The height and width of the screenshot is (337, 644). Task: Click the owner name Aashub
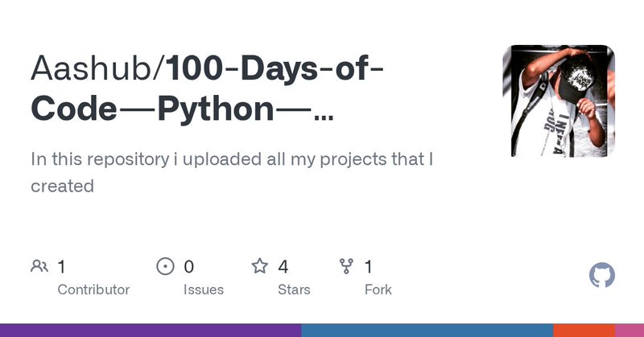click(x=94, y=70)
